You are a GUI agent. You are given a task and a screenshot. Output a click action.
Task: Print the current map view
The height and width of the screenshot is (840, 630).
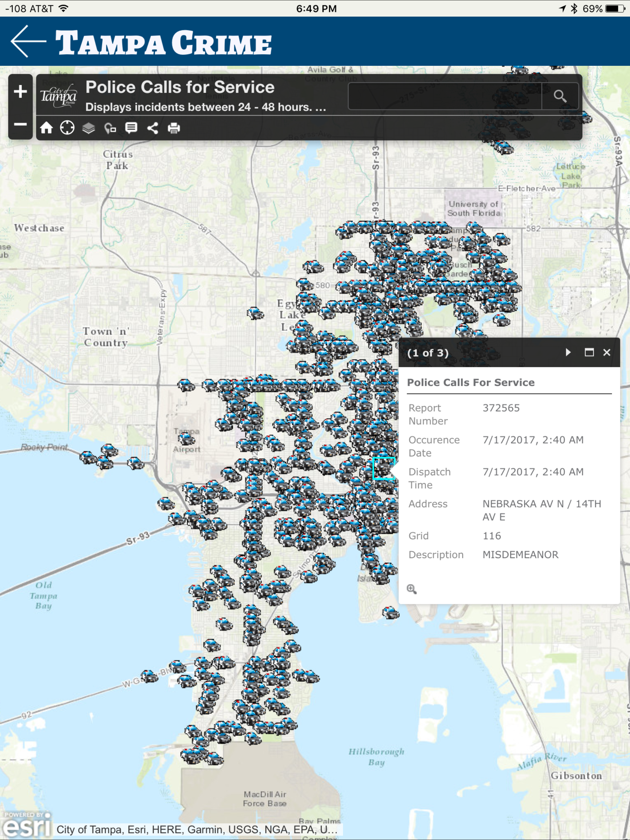tap(174, 128)
